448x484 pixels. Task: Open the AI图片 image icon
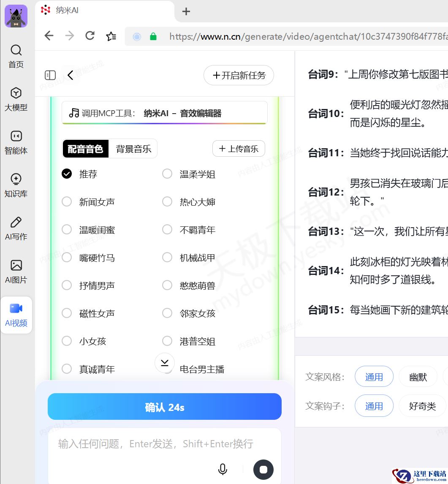[x=16, y=266]
